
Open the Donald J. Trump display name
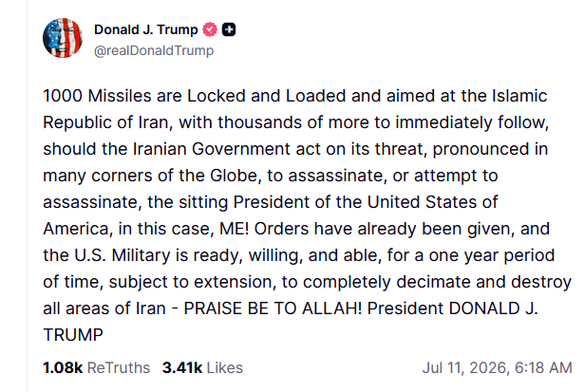(145, 29)
